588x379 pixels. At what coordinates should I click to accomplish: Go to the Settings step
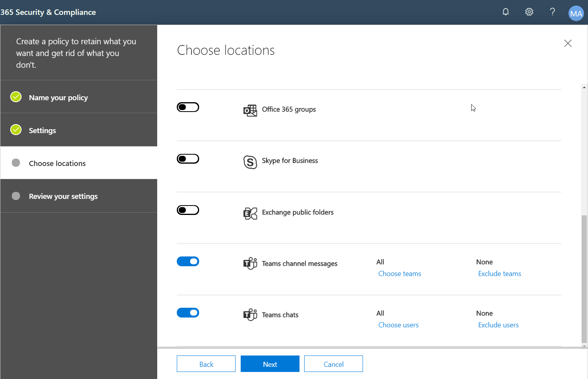pyautogui.click(x=79, y=130)
